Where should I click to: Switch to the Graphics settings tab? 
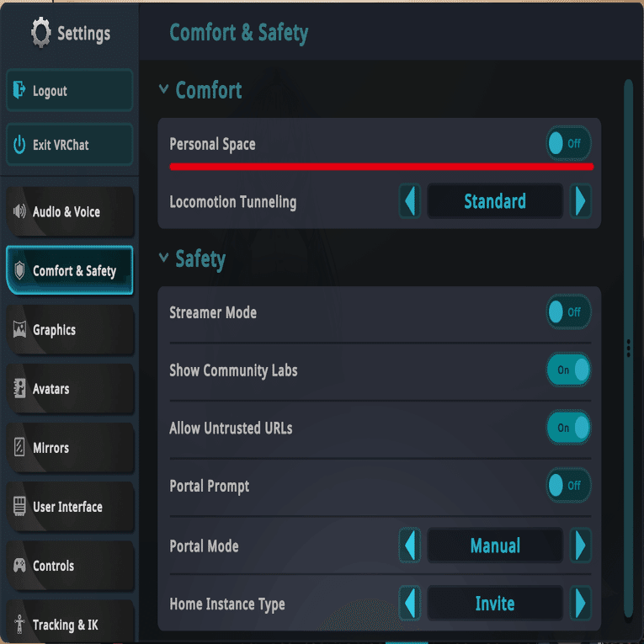70,330
